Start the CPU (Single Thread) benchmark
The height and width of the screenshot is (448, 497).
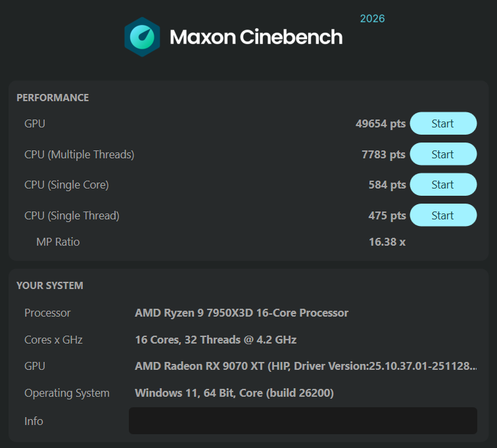point(443,215)
